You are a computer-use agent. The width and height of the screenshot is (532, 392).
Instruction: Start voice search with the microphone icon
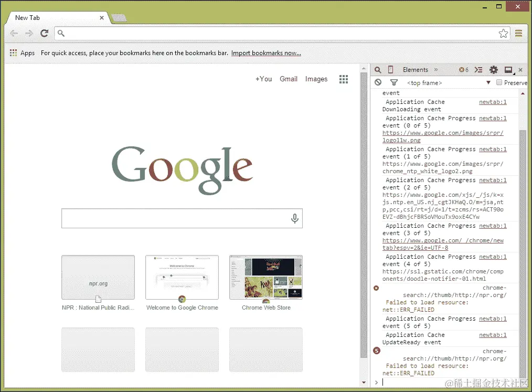pos(295,219)
